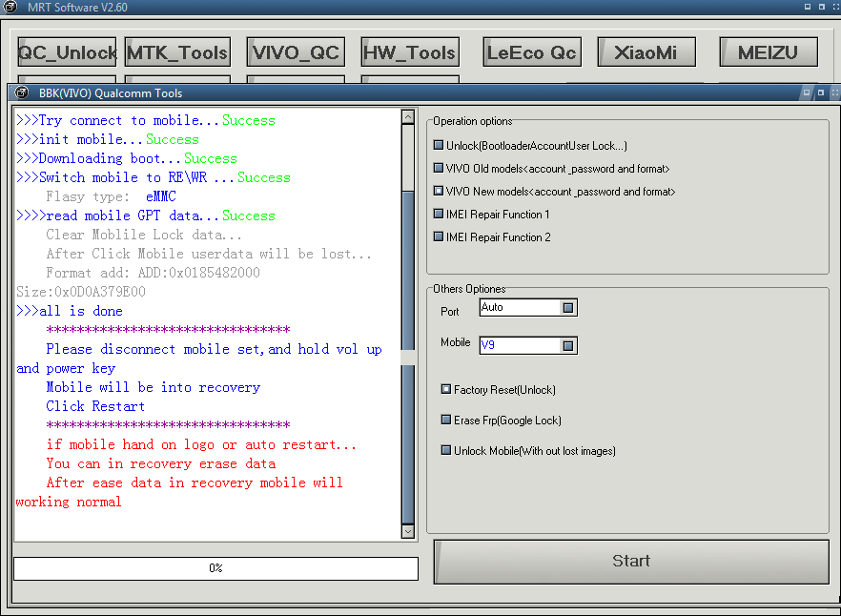Click the '>>>all is done' log line
This screenshot has width=841, height=616.
click(x=70, y=311)
